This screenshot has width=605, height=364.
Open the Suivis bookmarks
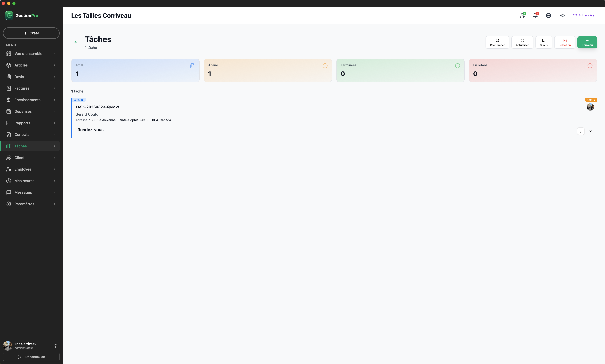click(544, 42)
